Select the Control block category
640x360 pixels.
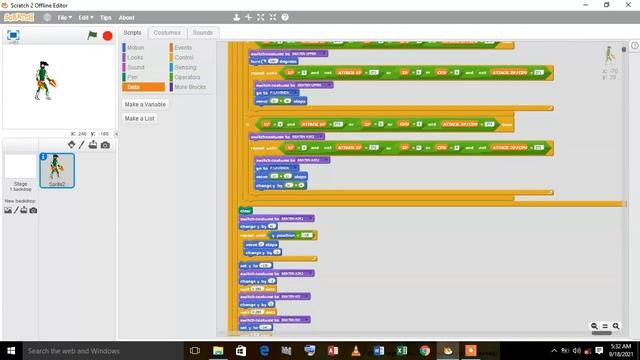coord(190,58)
